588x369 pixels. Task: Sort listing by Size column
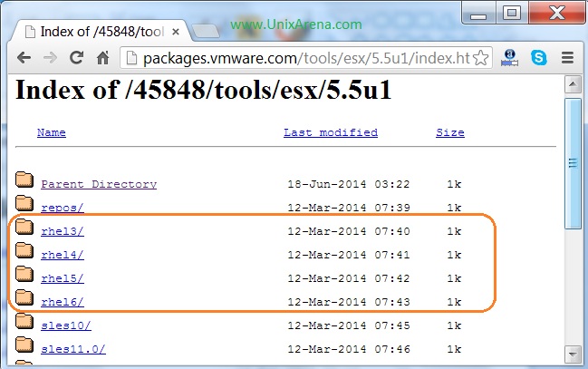click(450, 132)
